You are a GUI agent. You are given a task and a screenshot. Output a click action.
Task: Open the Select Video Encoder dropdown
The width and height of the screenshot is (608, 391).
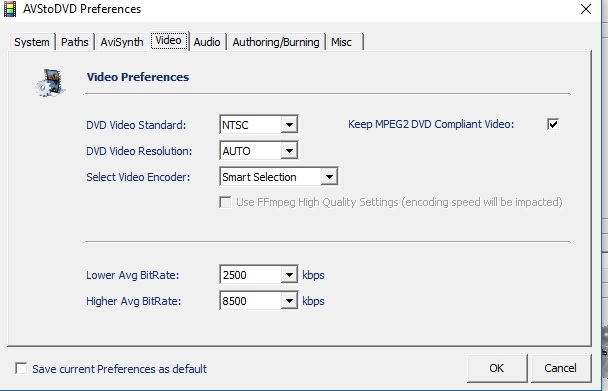[329, 177]
